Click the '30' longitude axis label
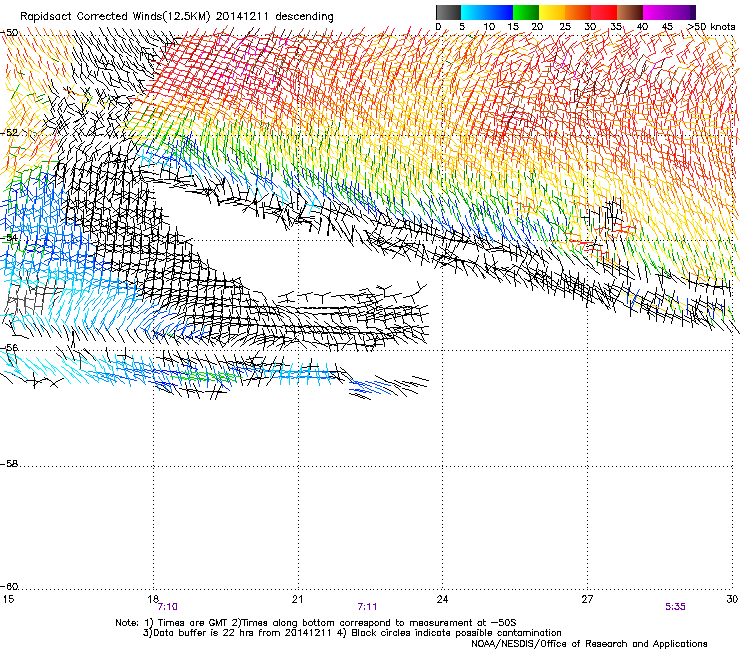The image size is (740, 650). point(732,599)
